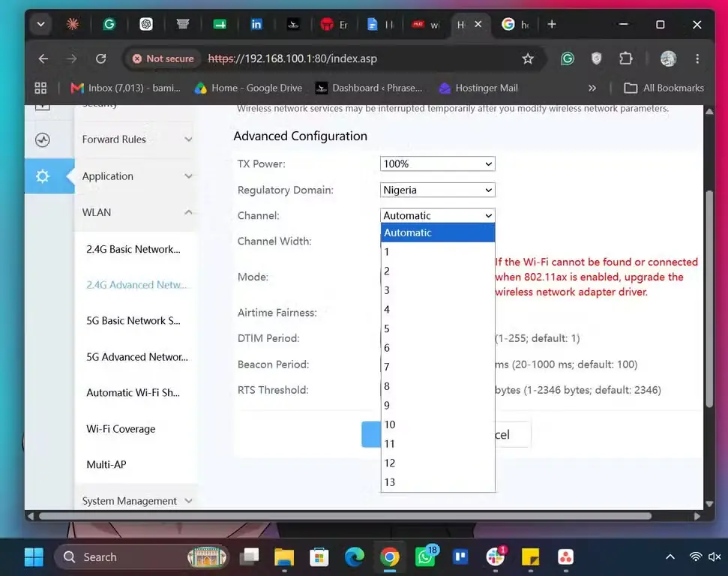
Task: Click the vertical page scrollbar
Action: coord(709,298)
